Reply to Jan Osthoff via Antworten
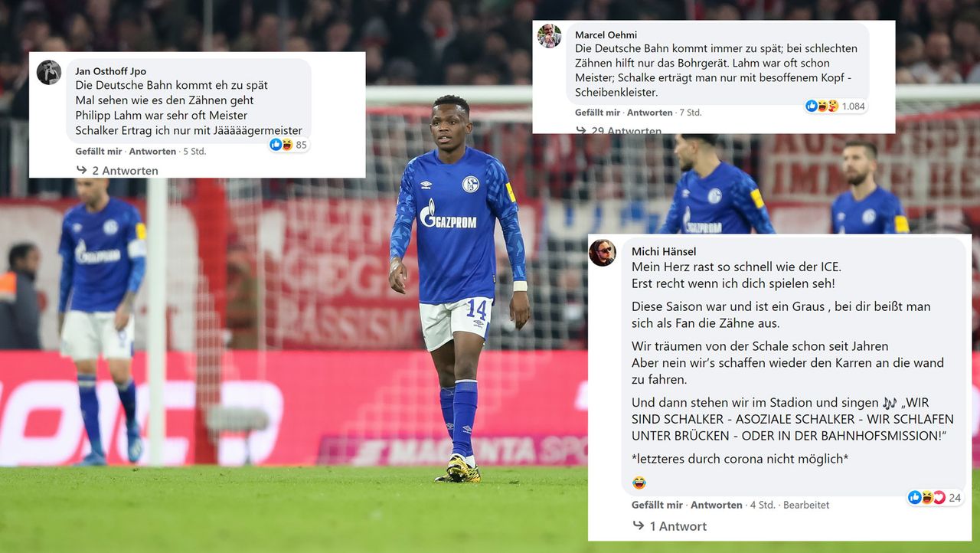Viewport: 980px width, 553px height. coord(152,152)
